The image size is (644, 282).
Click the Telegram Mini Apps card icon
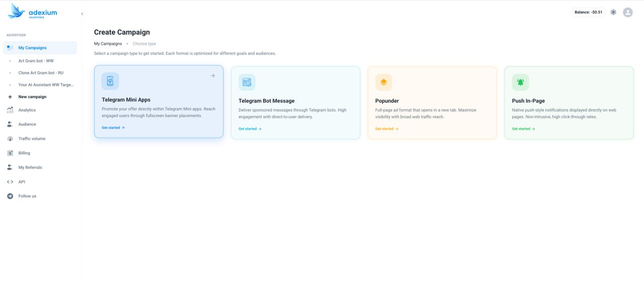[x=110, y=81]
